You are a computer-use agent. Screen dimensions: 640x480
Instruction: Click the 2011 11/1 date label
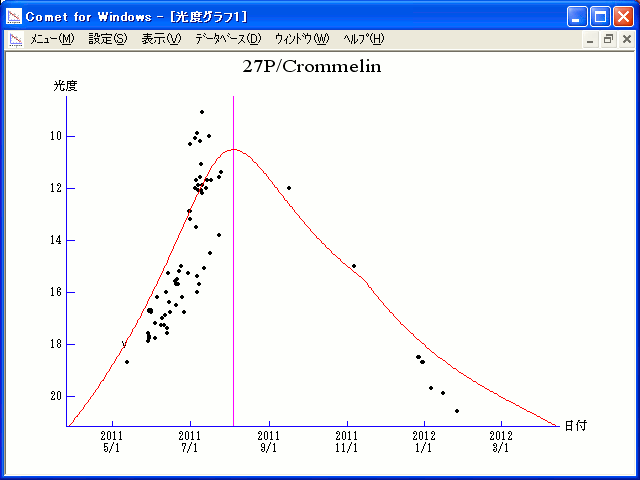[x=347, y=442]
